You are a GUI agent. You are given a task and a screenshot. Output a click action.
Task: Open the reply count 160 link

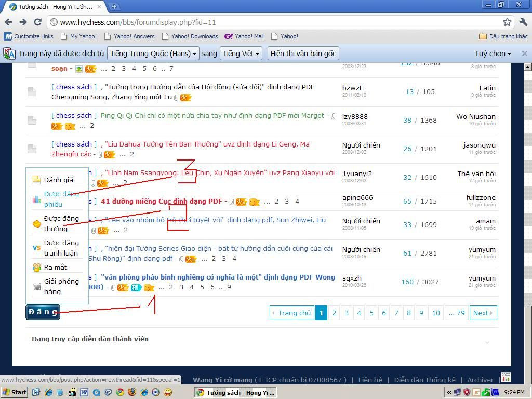[x=407, y=282]
